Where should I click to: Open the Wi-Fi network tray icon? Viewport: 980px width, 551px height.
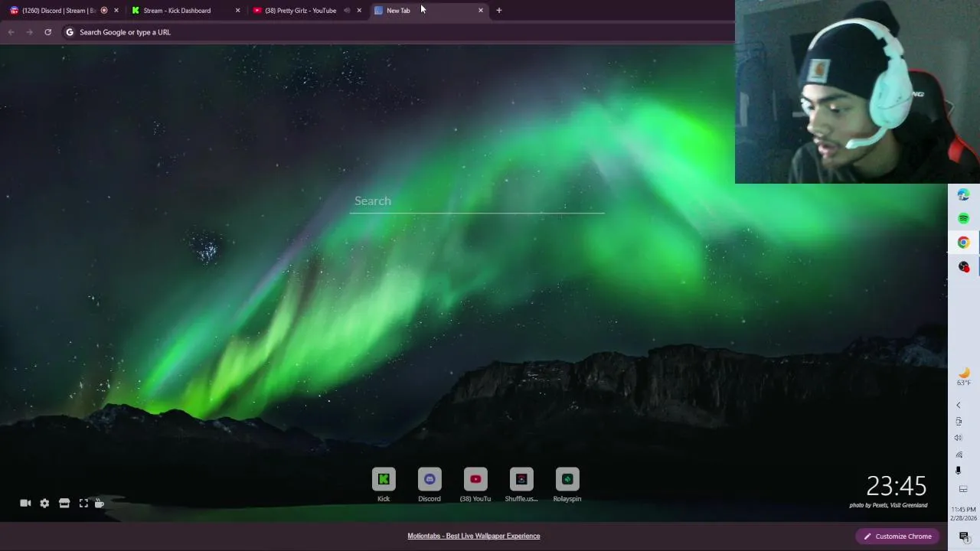(958, 455)
